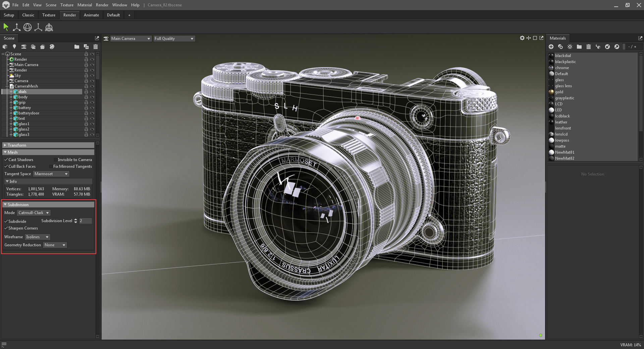Screen dimensions: 644x349
Task: Add a new sky object with clouds icon
Action: (33, 47)
